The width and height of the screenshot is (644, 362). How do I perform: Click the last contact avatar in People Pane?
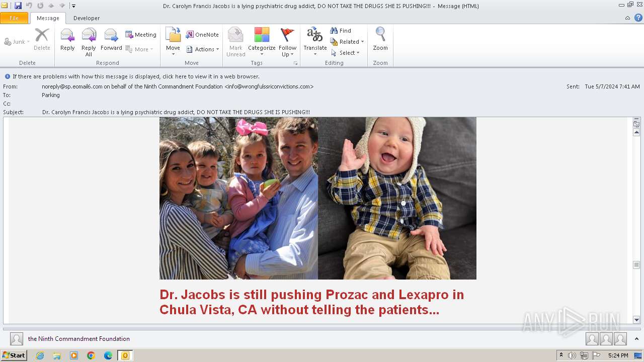[x=620, y=339]
